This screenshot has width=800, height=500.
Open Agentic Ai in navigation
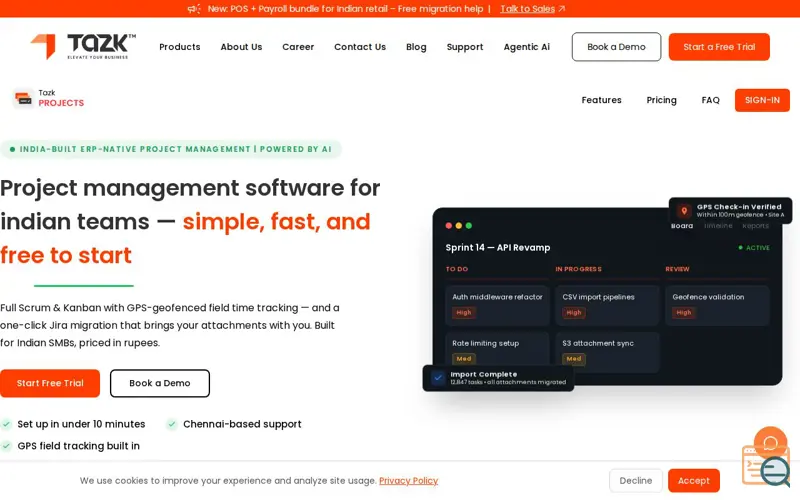pos(527,47)
